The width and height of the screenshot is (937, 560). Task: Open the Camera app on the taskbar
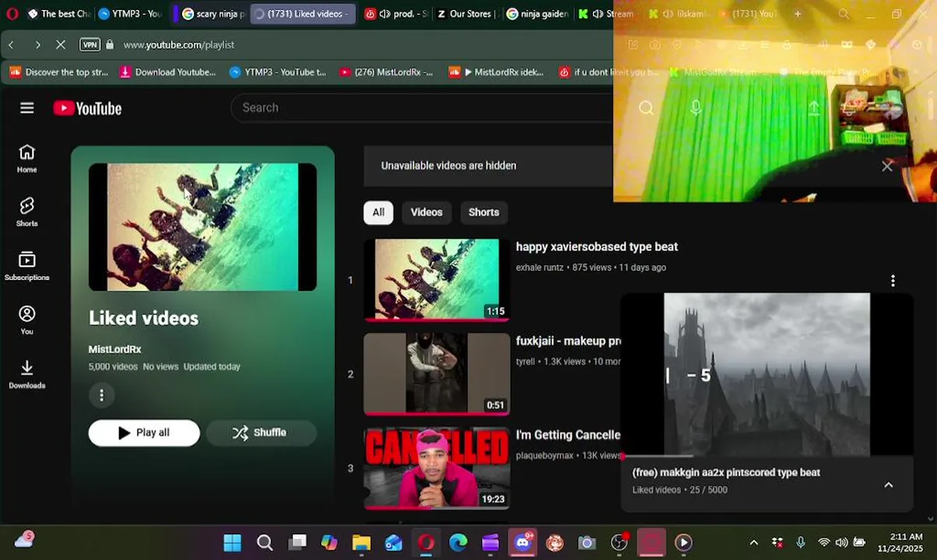(x=587, y=542)
